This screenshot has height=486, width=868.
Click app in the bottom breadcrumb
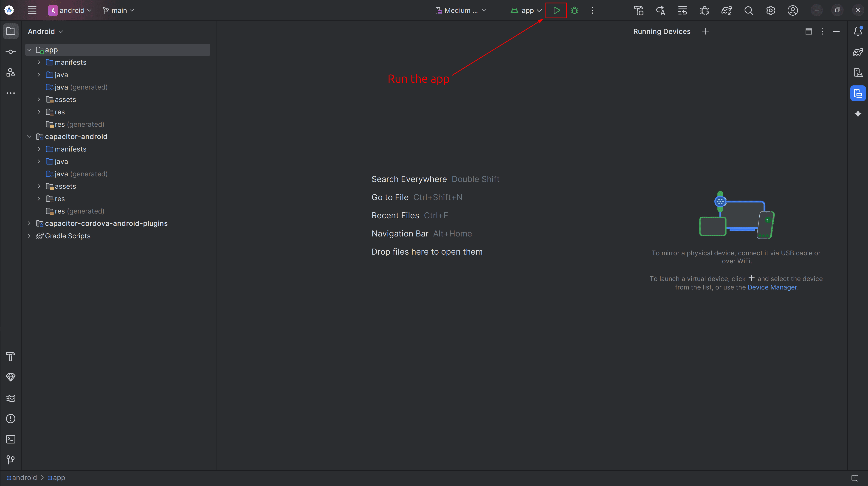pos(59,478)
